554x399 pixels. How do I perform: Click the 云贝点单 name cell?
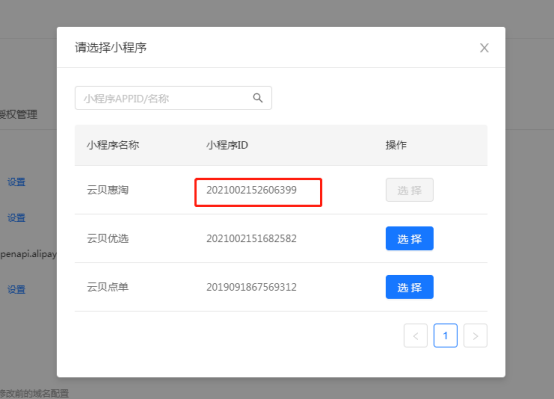pyautogui.click(x=107, y=287)
